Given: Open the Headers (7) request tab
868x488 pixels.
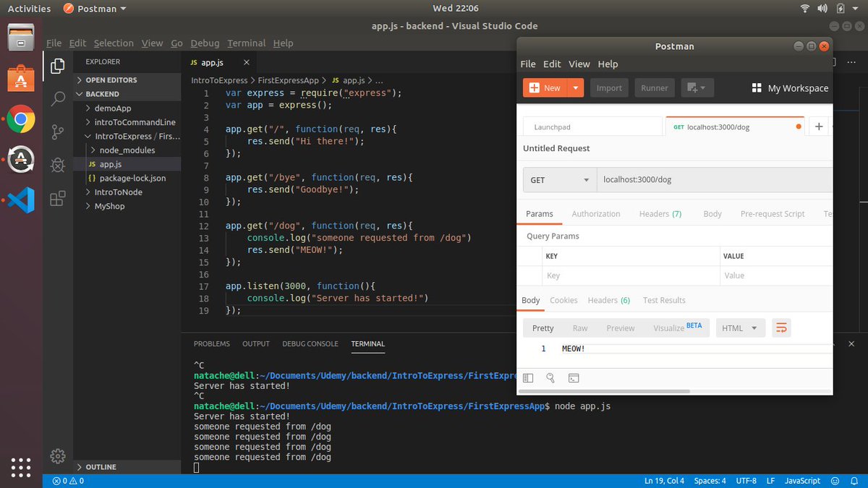Looking at the screenshot, I should pyautogui.click(x=660, y=214).
